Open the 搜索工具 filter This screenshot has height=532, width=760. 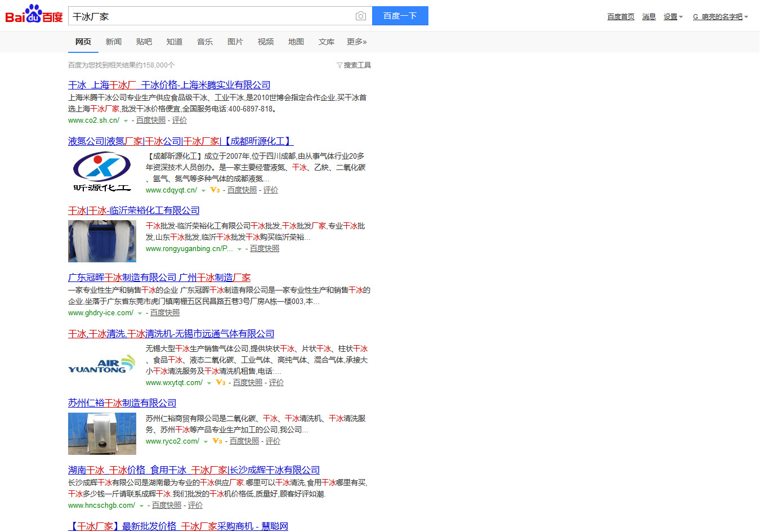[354, 65]
